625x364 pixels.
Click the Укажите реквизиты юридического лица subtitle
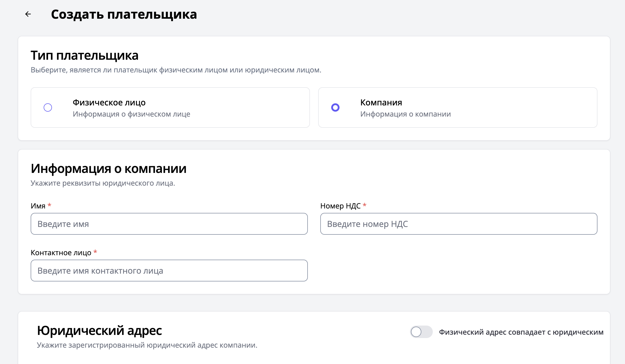point(103,183)
